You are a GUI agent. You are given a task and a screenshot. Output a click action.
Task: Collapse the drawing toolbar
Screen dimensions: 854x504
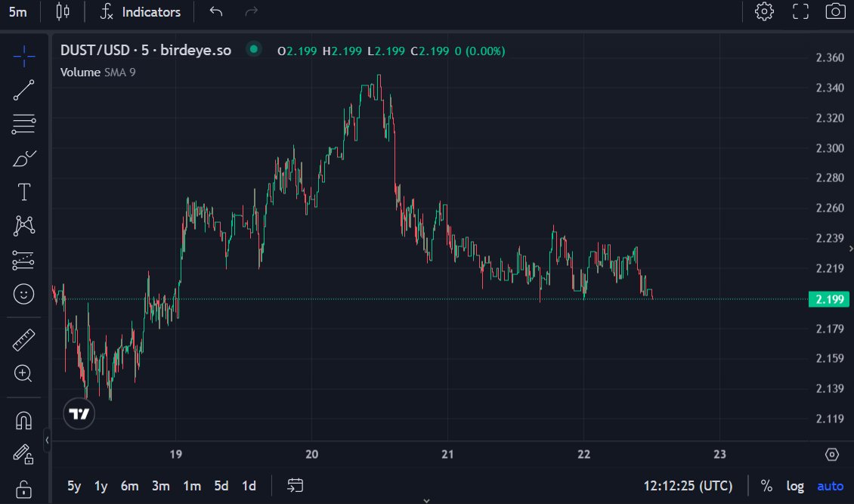point(47,440)
